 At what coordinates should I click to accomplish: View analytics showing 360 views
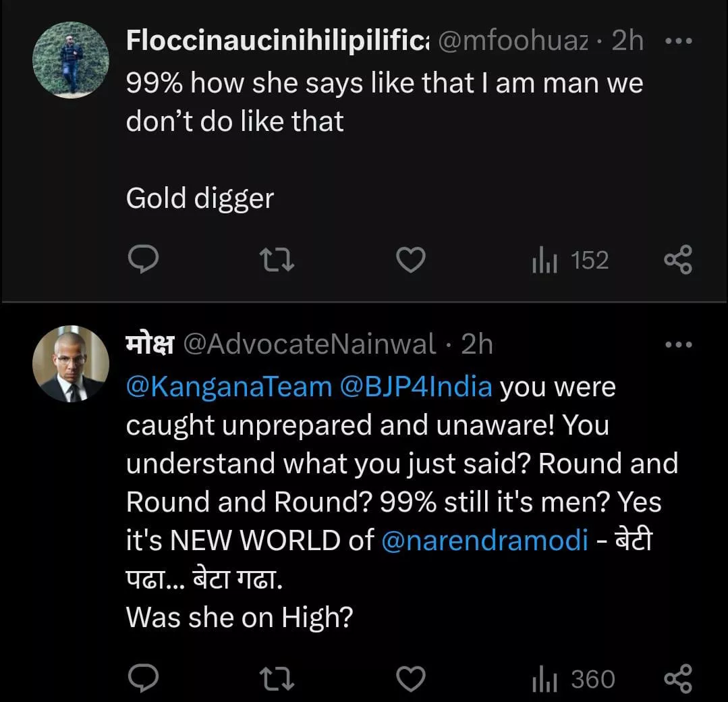tap(573, 678)
